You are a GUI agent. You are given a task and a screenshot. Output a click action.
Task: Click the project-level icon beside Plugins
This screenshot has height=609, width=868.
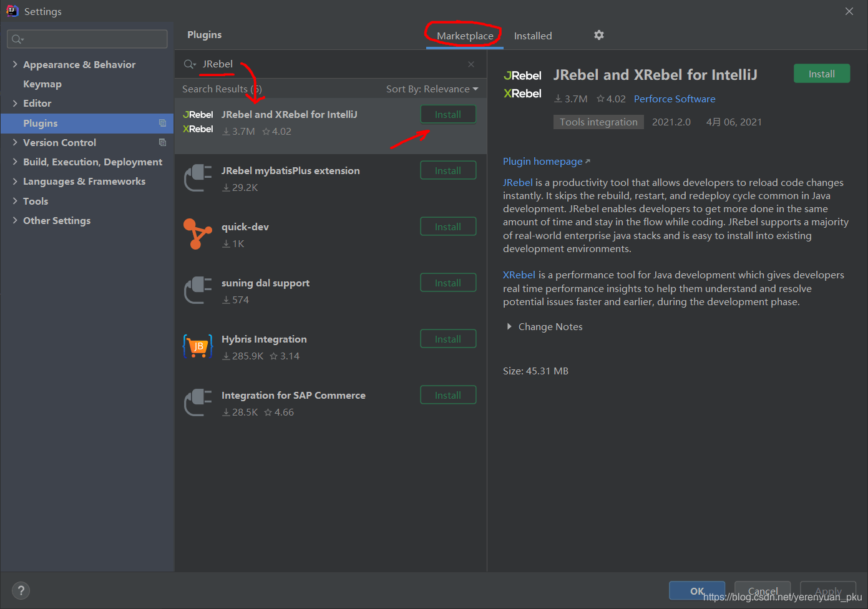[163, 123]
